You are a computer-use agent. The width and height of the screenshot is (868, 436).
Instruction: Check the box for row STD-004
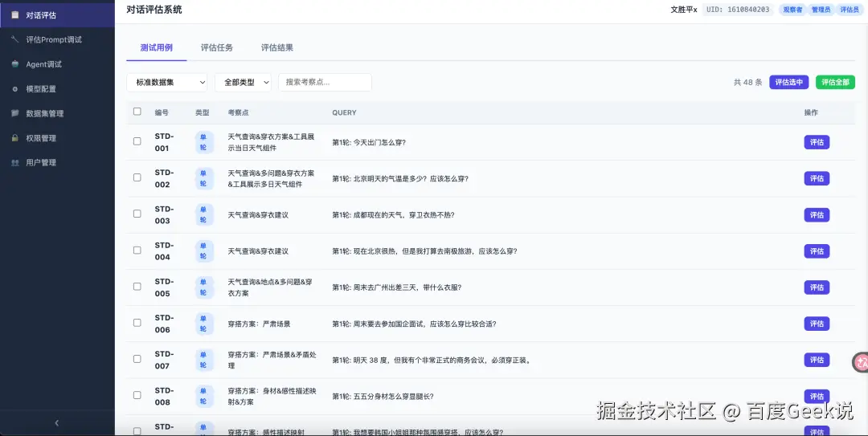[x=137, y=250]
